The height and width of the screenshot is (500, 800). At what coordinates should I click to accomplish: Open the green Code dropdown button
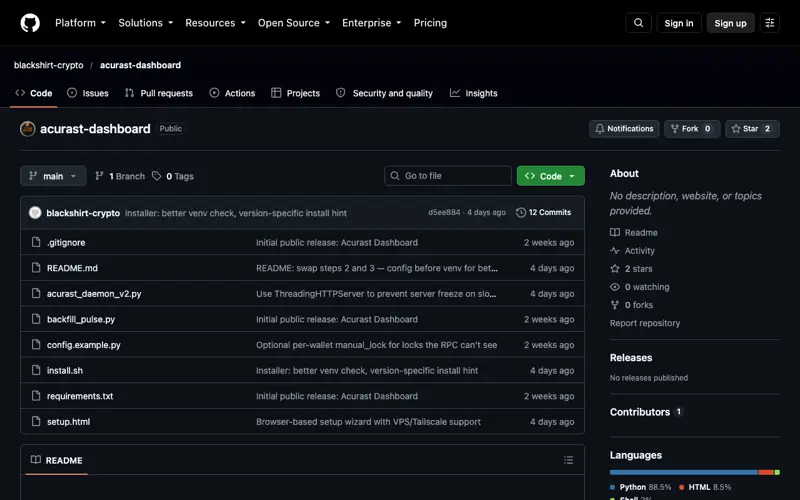[551, 176]
